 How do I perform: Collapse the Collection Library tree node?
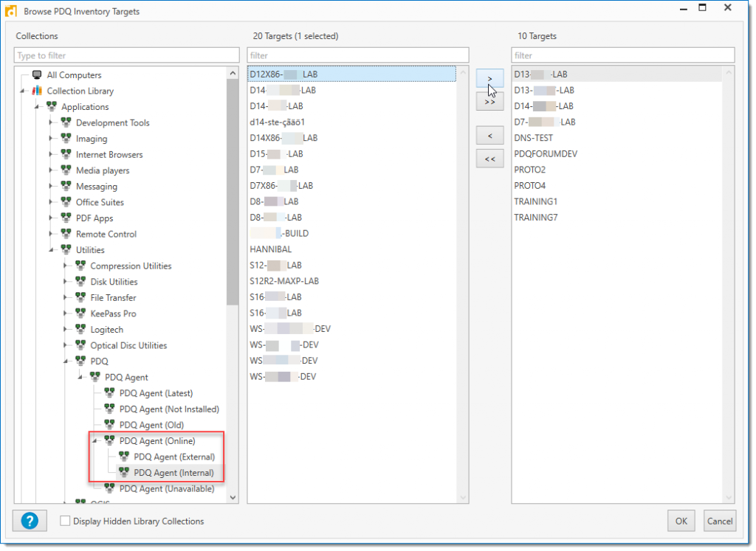tap(22, 91)
